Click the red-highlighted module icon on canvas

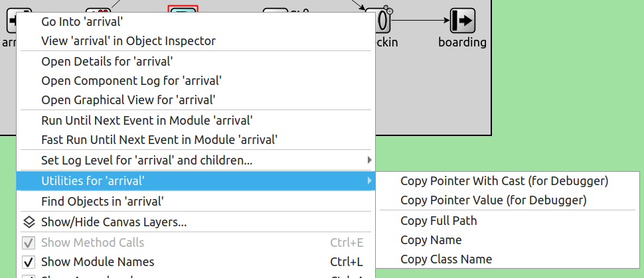tap(183, 9)
